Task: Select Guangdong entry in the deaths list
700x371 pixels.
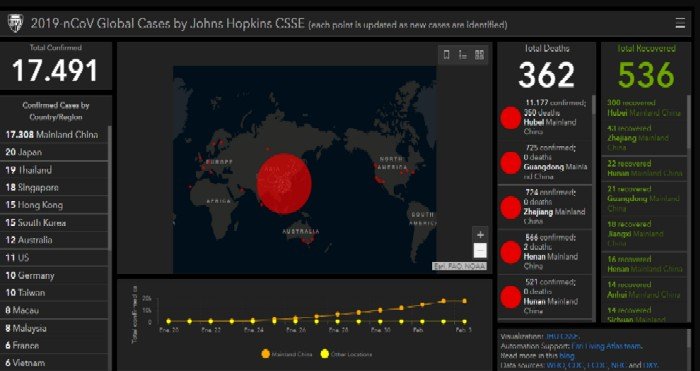Action: [x=545, y=162]
